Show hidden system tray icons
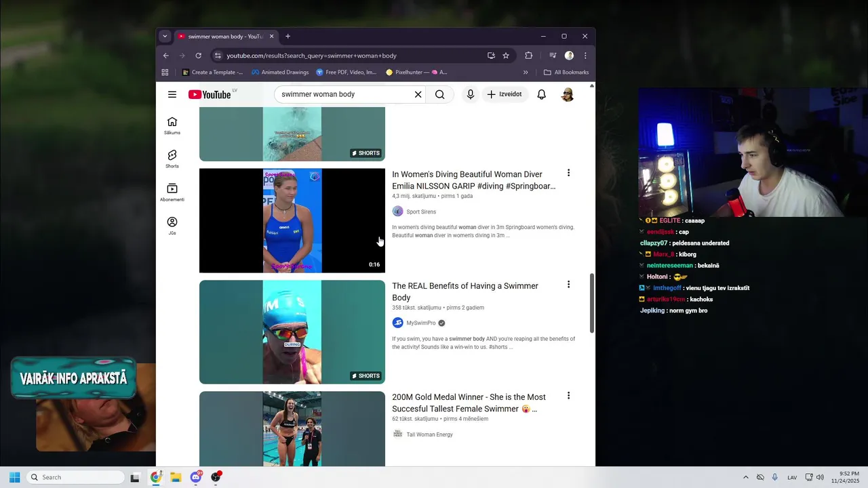 click(745, 477)
